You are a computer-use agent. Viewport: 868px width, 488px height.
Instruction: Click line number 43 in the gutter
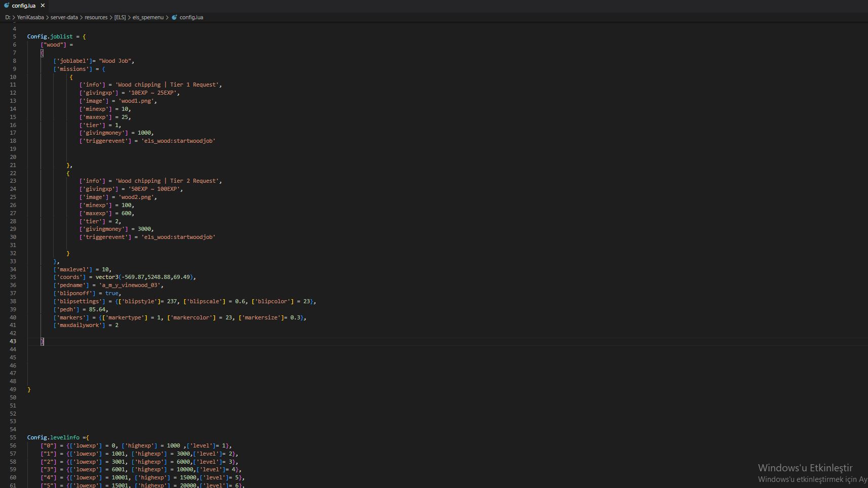tap(13, 341)
